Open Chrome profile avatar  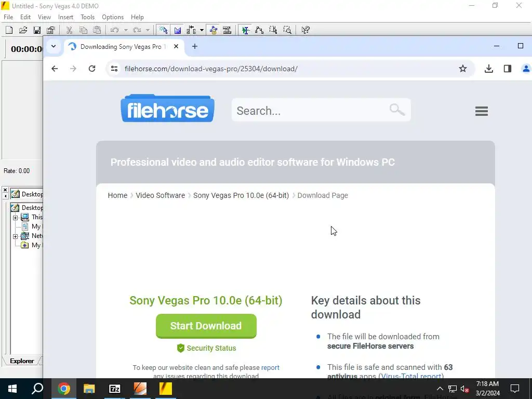click(526, 69)
